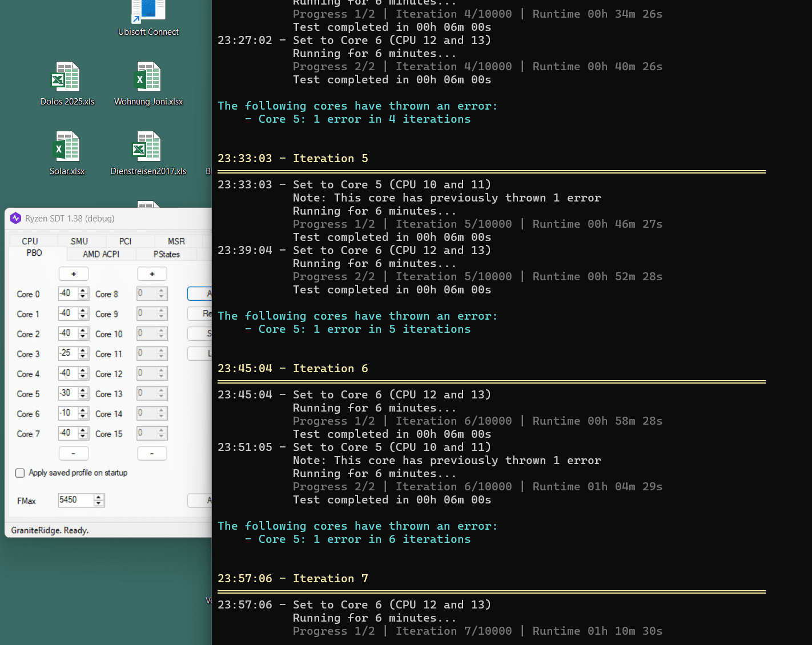This screenshot has width=812, height=645.
Task: Click the 'FMax' label
Action: tap(26, 501)
